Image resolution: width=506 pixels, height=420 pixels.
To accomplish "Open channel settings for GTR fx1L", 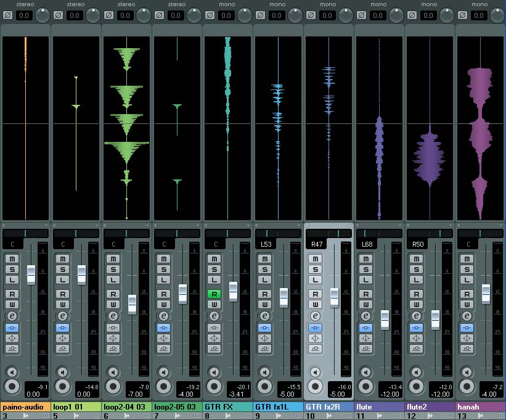I will point(264,316).
